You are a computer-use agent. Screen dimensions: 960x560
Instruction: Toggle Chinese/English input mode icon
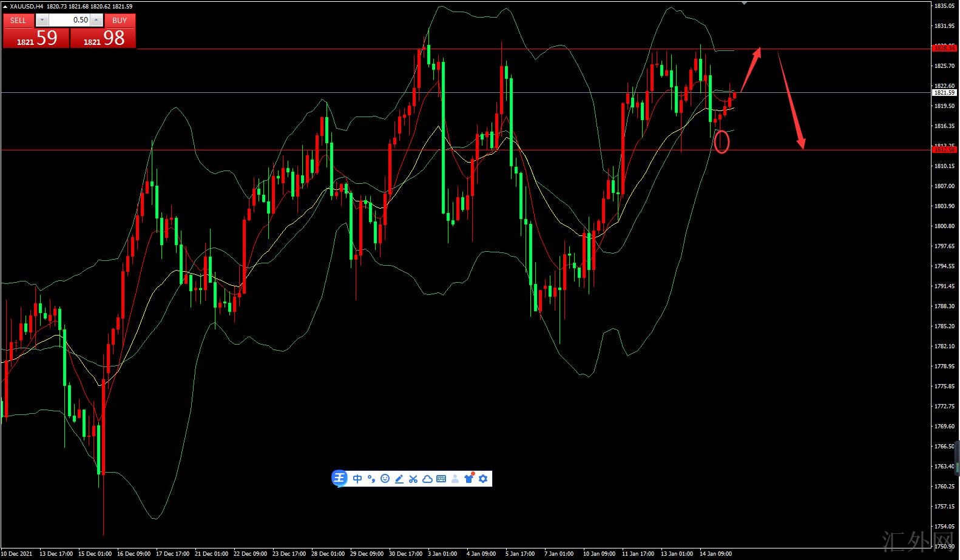click(357, 479)
